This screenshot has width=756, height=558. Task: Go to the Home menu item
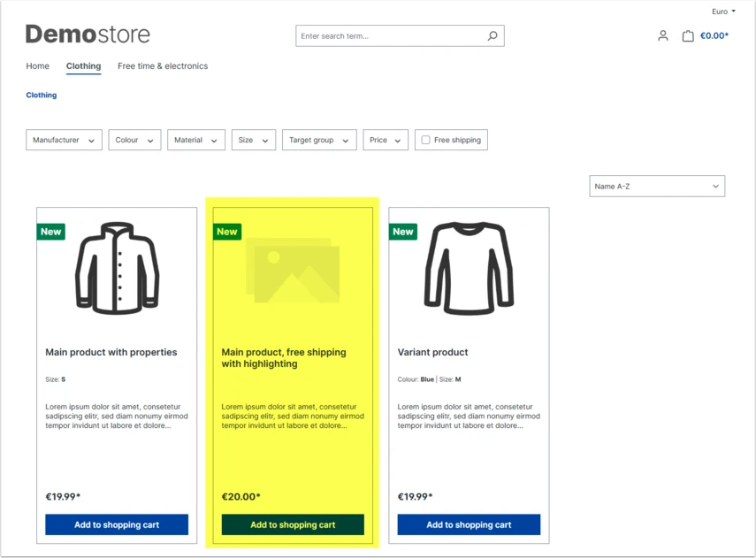pos(38,66)
